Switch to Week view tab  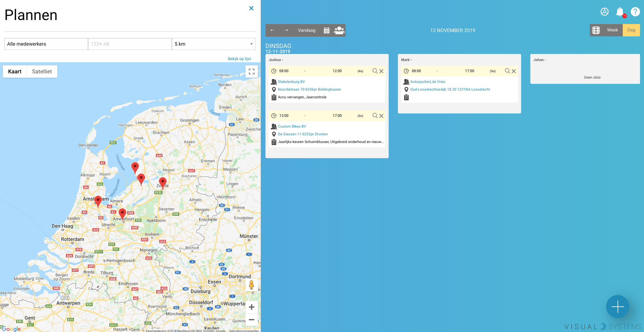click(x=612, y=30)
